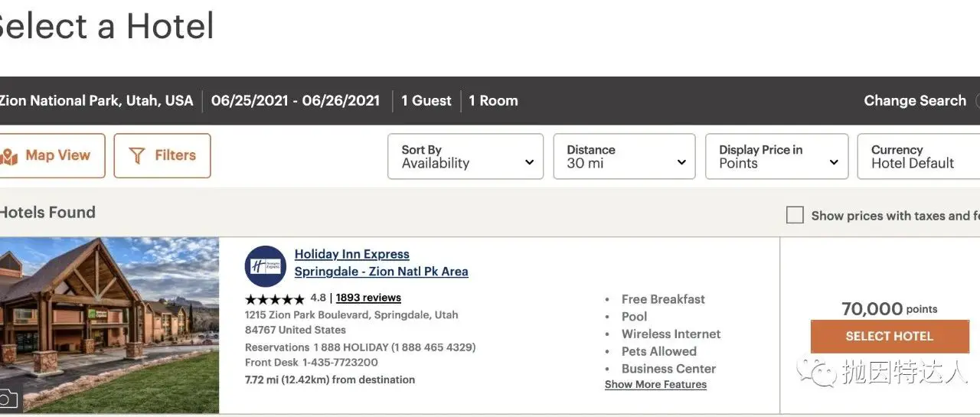Open the Sort By Availability dropdown
The height and width of the screenshot is (417, 980).
pyautogui.click(x=465, y=157)
